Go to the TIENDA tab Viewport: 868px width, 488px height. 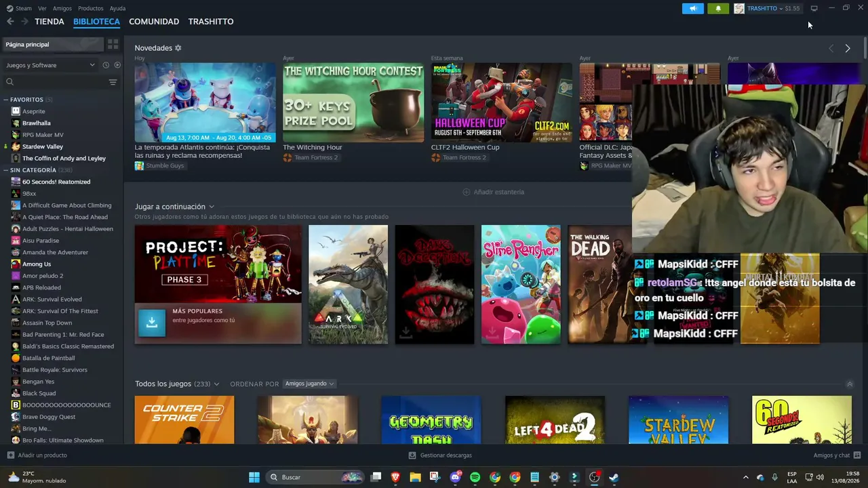[50, 22]
